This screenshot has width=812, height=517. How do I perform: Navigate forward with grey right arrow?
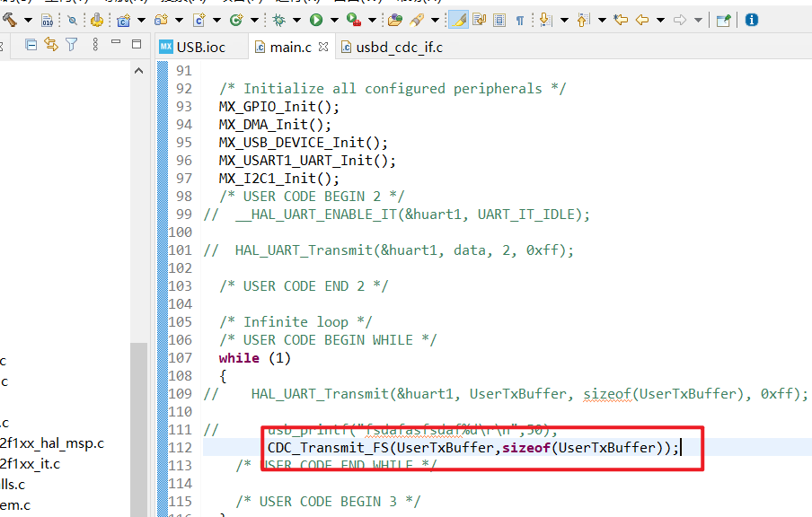[x=680, y=20]
